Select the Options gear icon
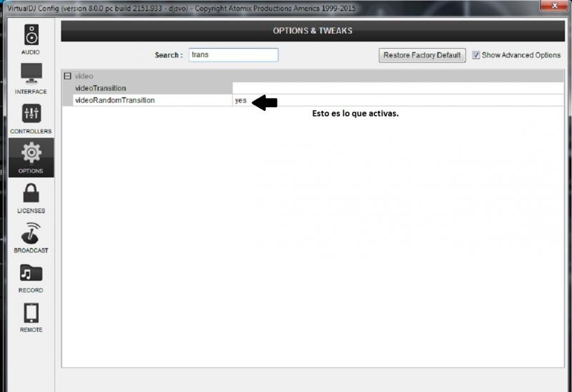Viewport: 572px width, 392px height. tap(31, 152)
